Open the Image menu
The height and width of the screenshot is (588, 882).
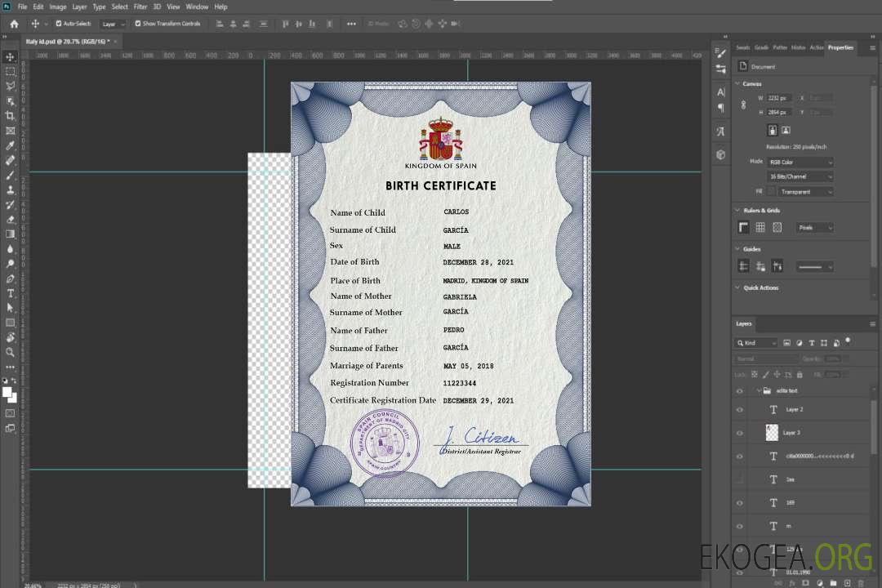pos(57,7)
